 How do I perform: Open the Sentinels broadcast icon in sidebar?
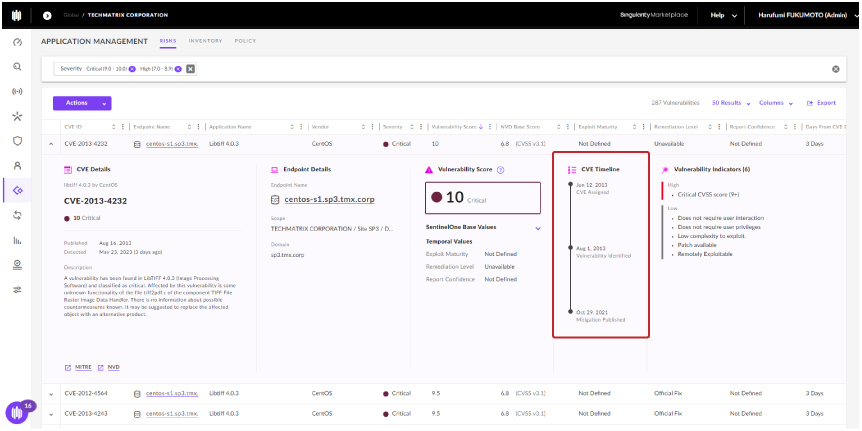(x=17, y=91)
